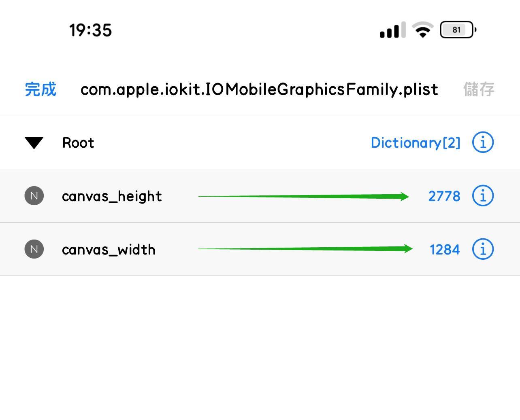
Task: Tap the battery indicator in status bar
Action: [458, 30]
